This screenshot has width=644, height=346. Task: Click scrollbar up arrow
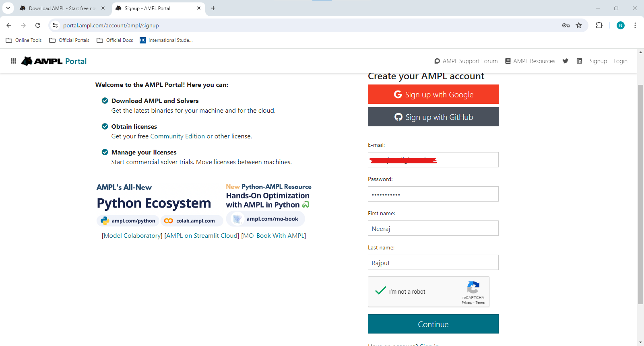point(640,52)
